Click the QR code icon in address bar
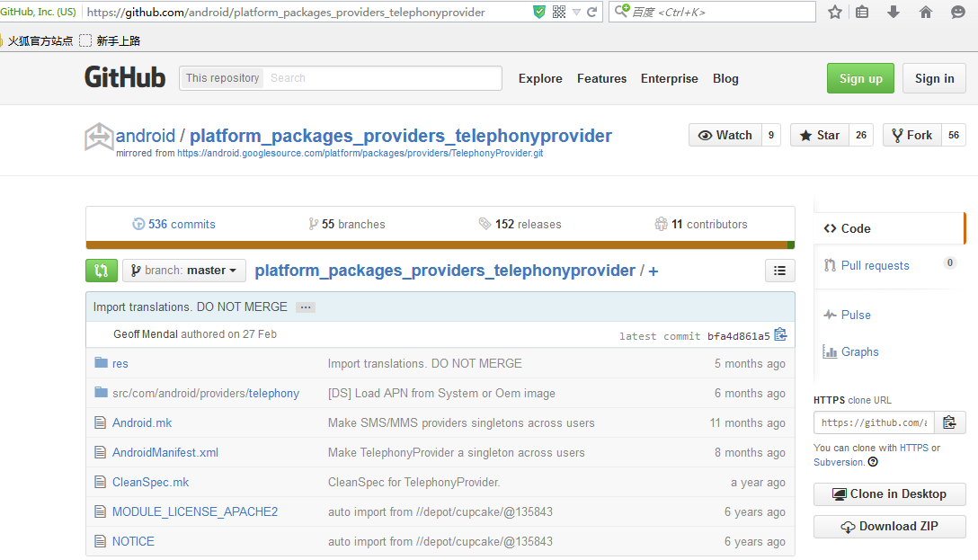 pos(559,12)
